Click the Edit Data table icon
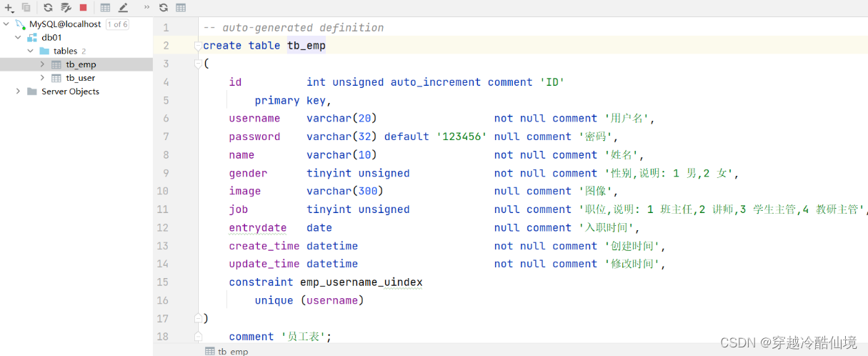The height and width of the screenshot is (356, 868). coord(105,8)
